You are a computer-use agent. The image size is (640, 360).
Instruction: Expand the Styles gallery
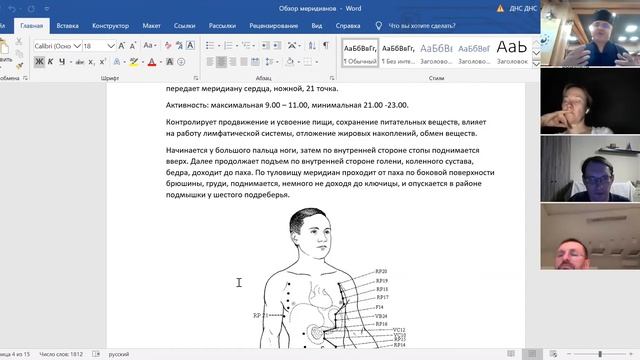tap(536, 64)
